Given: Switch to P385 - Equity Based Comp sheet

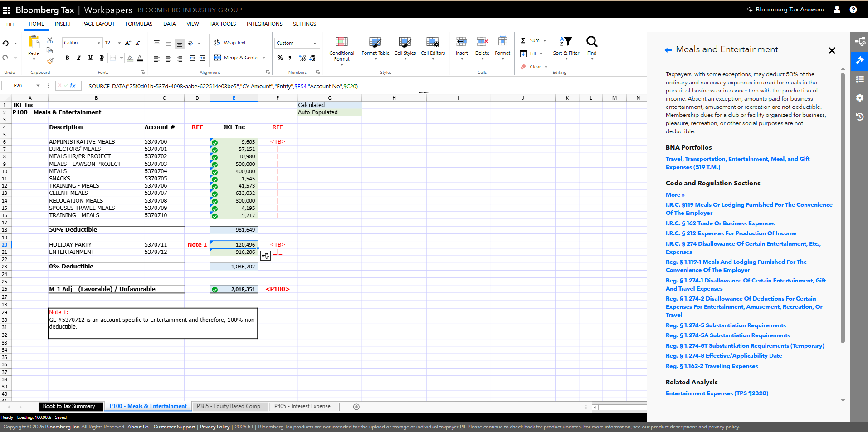Looking at the screenshot, I should (x=229, y=406).
